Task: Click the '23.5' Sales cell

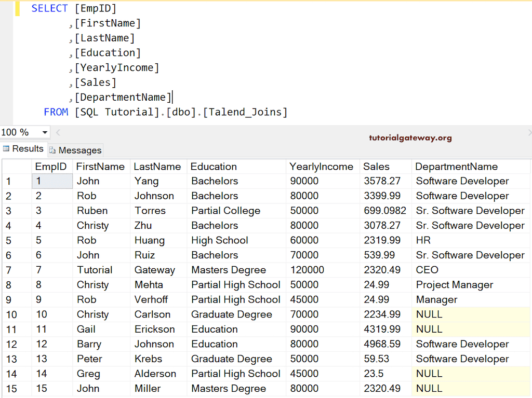Action: tap(385, 374)
